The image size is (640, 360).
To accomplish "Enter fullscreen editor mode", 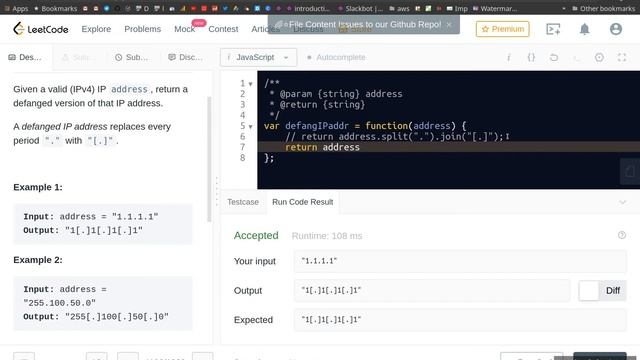I will click(x=622, y=58).
